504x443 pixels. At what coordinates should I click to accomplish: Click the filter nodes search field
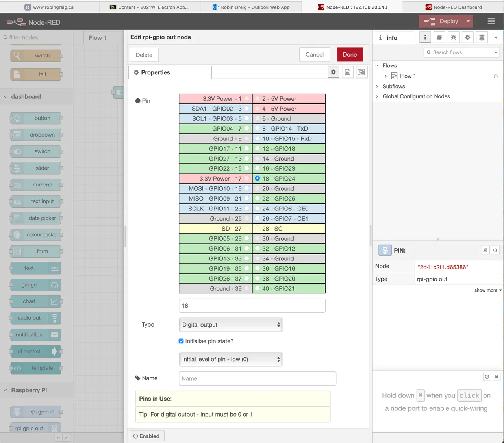pyautogui.click(x=36, y=37)
